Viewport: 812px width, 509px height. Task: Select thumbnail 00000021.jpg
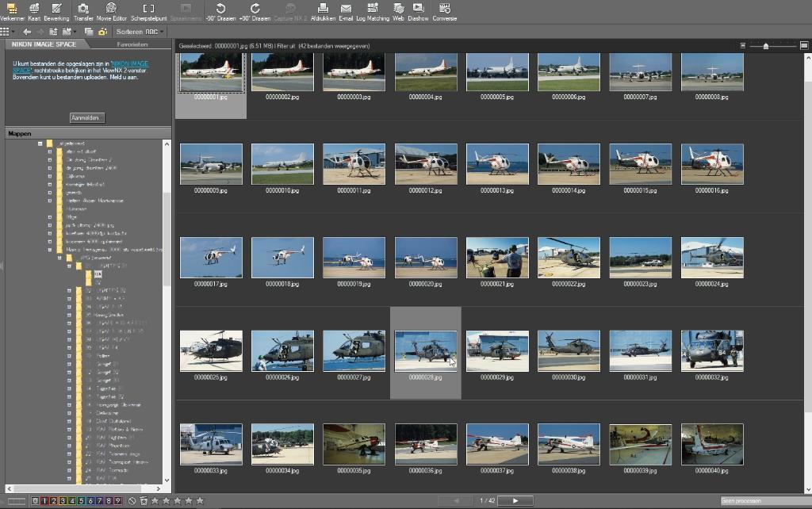coord(497,257)
